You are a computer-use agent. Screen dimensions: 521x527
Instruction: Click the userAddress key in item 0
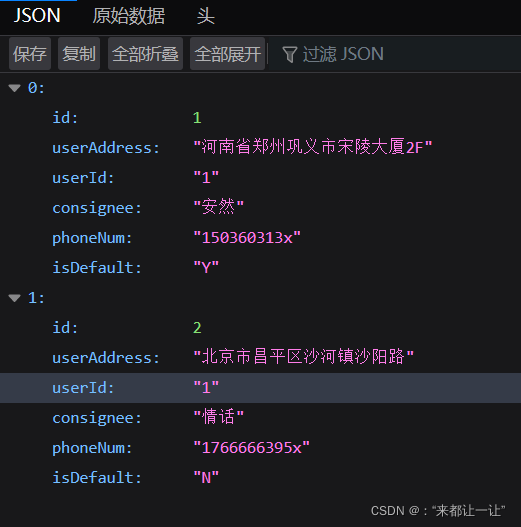(106, 148)
